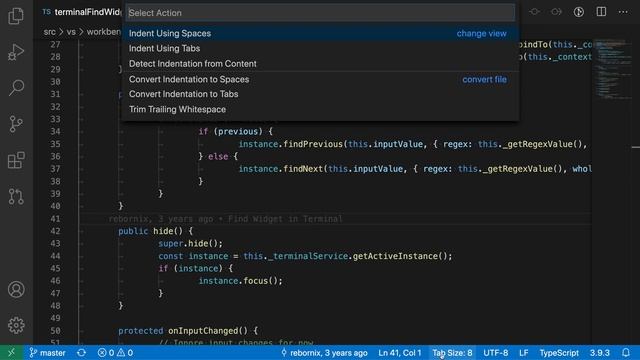Click line number 50 in gutter

[x=56, y=331]
